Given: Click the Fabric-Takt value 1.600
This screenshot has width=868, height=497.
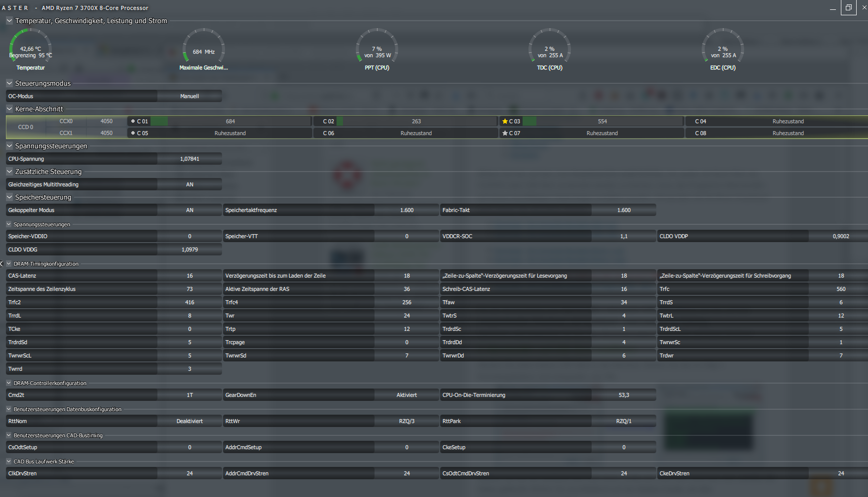Looking at the screenshot, I should pyautogui.click(x=624, y=210).
